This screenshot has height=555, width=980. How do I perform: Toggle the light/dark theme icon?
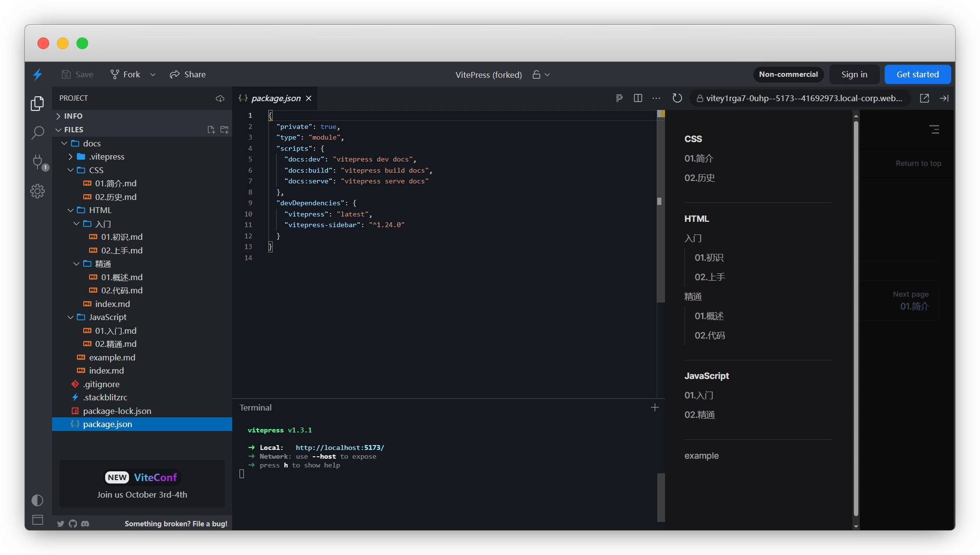click(x=37, y=500)
